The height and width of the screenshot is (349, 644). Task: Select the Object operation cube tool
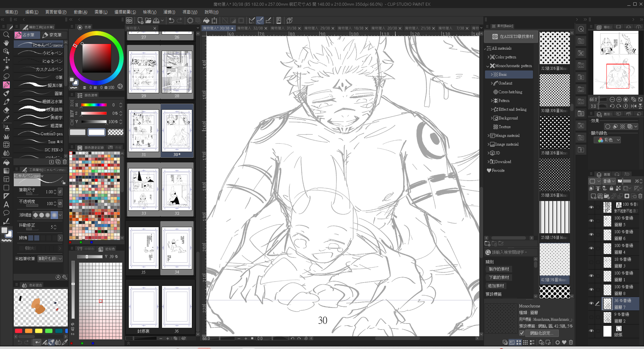pos(6,51)
